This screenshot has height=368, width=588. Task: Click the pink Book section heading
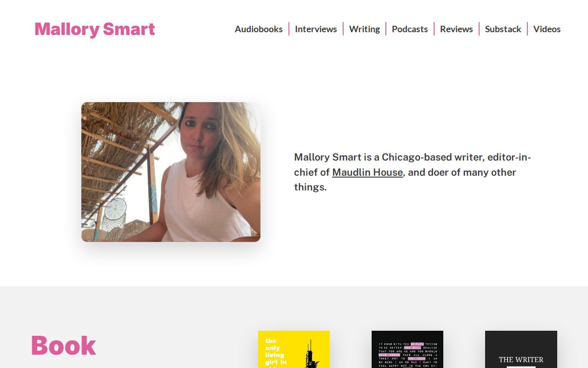(63, 345)
